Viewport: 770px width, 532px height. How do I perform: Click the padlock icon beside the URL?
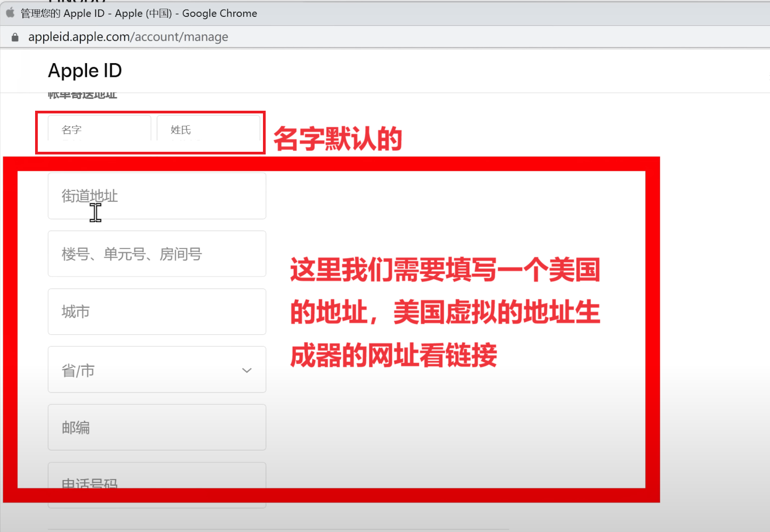coord(15,37)
